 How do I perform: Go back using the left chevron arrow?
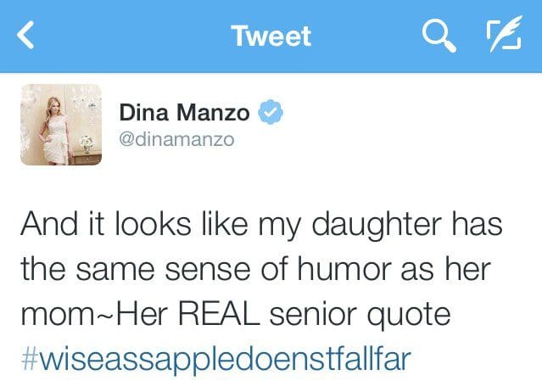click(26, 36)
